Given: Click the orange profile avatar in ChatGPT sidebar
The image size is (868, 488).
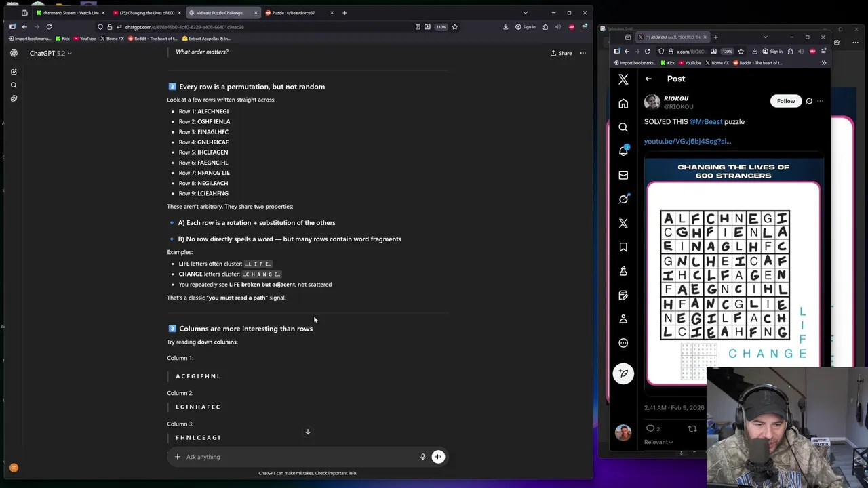Looking at the screenshot, I should pos(14,468).
